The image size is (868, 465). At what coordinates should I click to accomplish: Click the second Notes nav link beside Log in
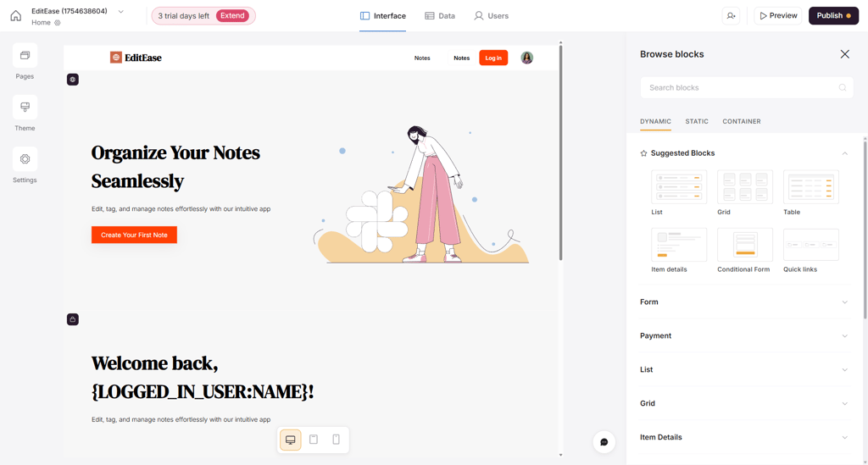coord(462,58)
